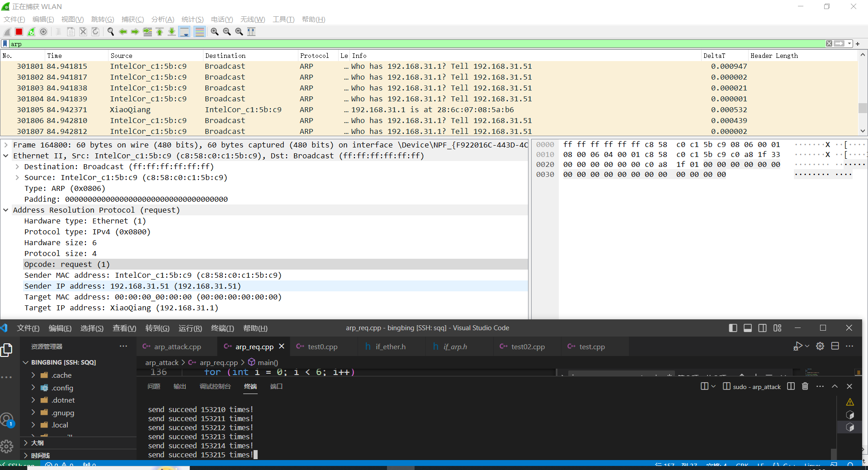
Task: Click Explorer more actions ellipsis
Action: (x=123, y=346)
